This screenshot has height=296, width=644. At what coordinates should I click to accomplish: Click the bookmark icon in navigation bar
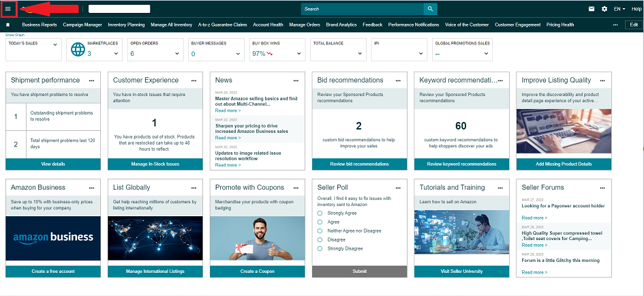tap(7, 25)
